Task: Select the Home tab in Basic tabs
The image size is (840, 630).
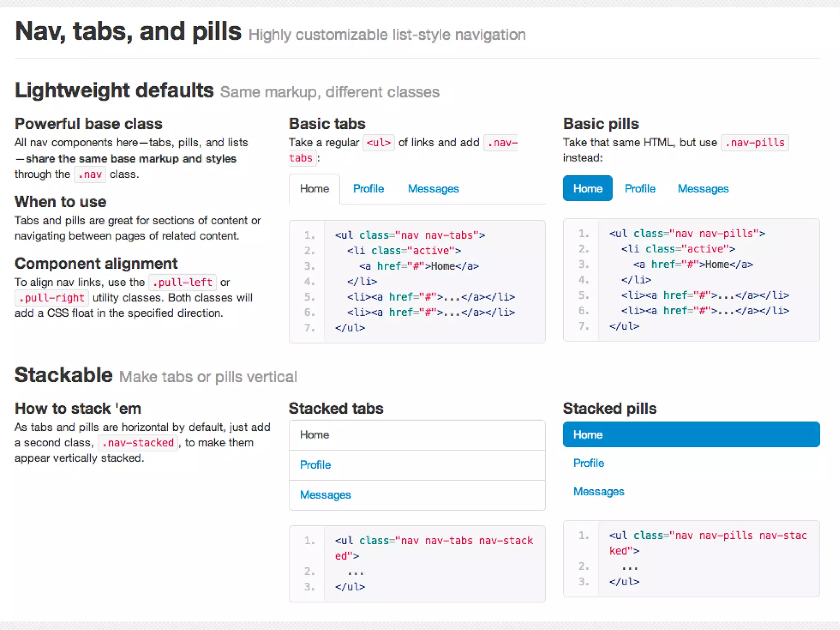Action: pos(315,189)
